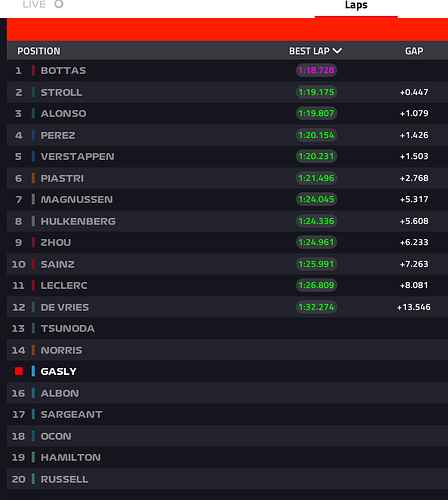Click the LIVE indicator circle icon
The height and width of the screenshot is (500, 448).
point(59,4)
